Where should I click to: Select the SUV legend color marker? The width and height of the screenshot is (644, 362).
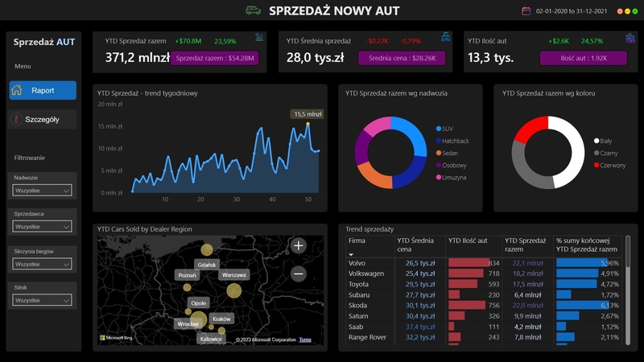pos(438,129)
